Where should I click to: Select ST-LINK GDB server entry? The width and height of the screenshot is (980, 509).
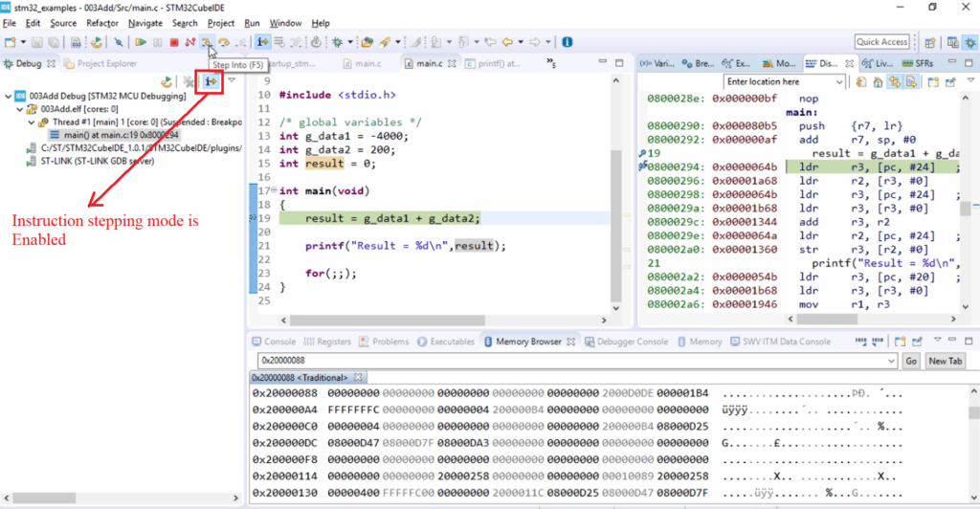(x=90, y=161)
